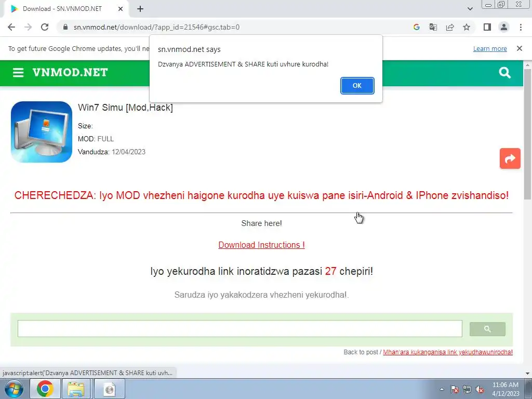Open the Windows Start menu
Viewport: 532px width, 399px height.
click(x=14, y=389)
